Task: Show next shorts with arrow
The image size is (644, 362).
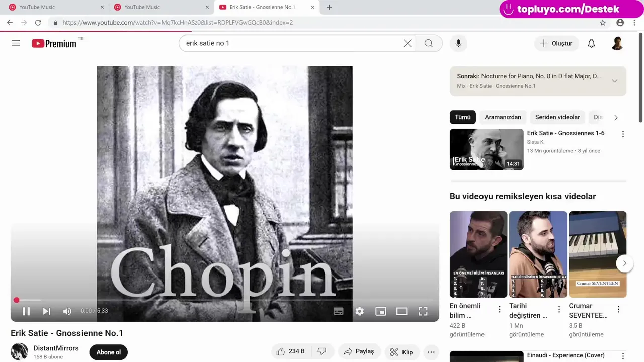Action: [625, 263]
